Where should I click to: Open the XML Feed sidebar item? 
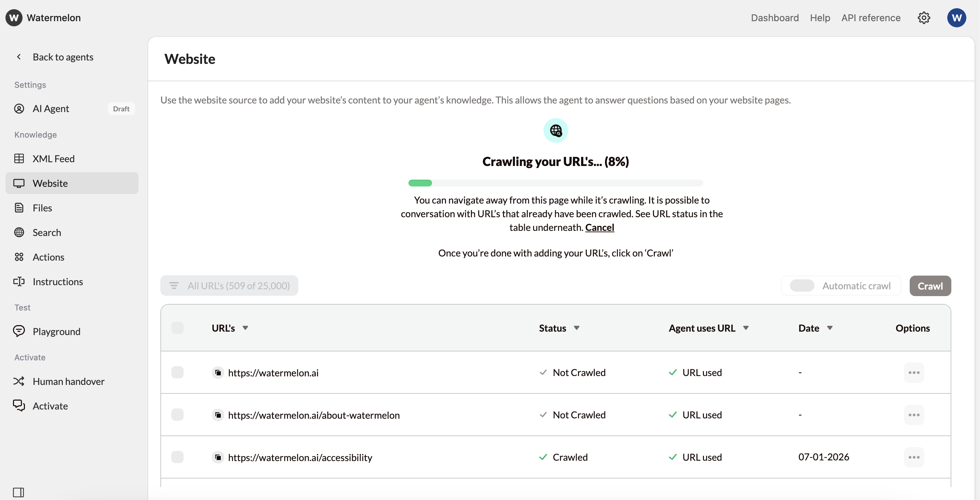tap(53, 158)
